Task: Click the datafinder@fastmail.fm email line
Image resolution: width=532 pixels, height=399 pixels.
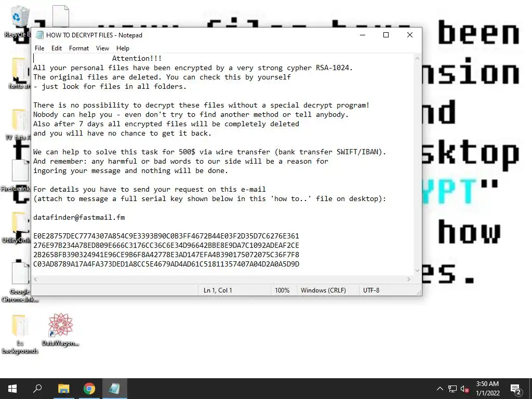Action: tap(79, 217)
